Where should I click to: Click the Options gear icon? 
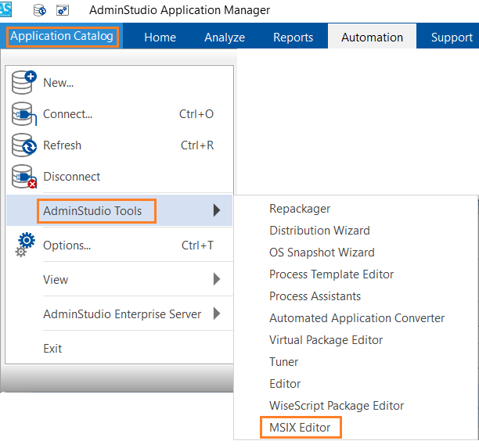(26, 245)
